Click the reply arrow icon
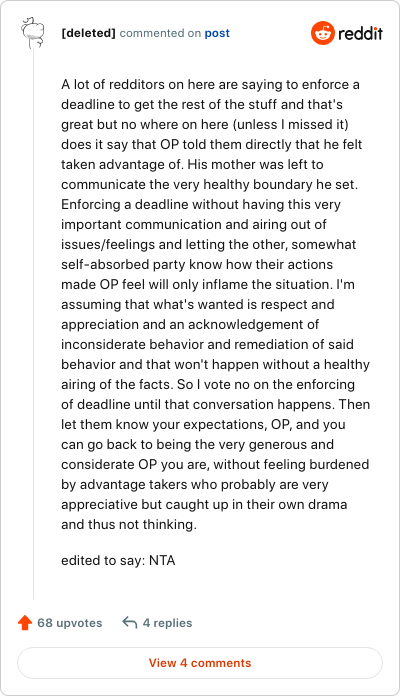The image size is (400, 696). [x=130, y=623]
